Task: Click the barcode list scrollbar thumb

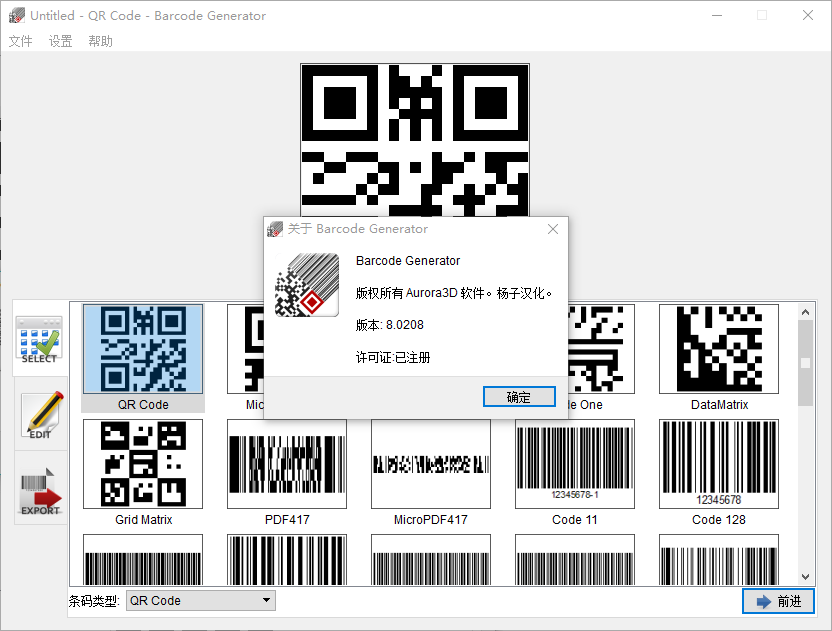Action: [x=805, y=363]
